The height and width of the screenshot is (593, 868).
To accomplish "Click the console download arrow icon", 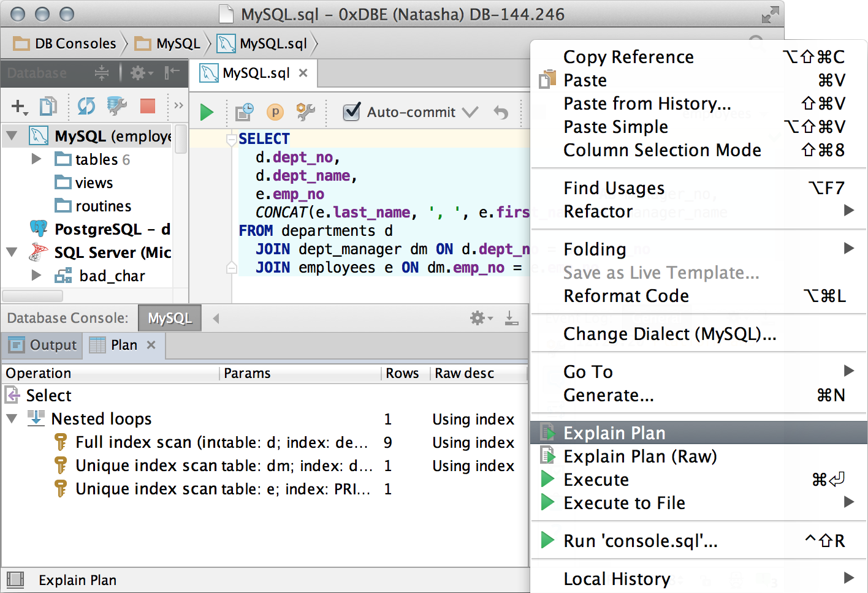I will [511, 317].
